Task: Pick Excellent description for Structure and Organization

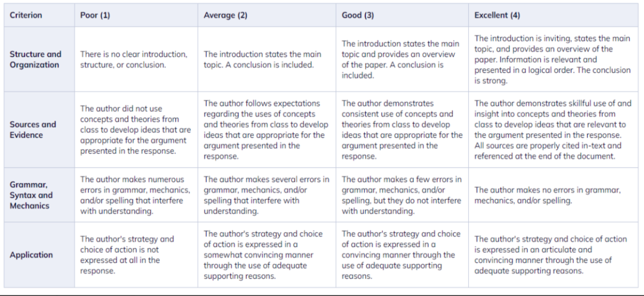Action: pyautogui.click(x=553, y=59)
